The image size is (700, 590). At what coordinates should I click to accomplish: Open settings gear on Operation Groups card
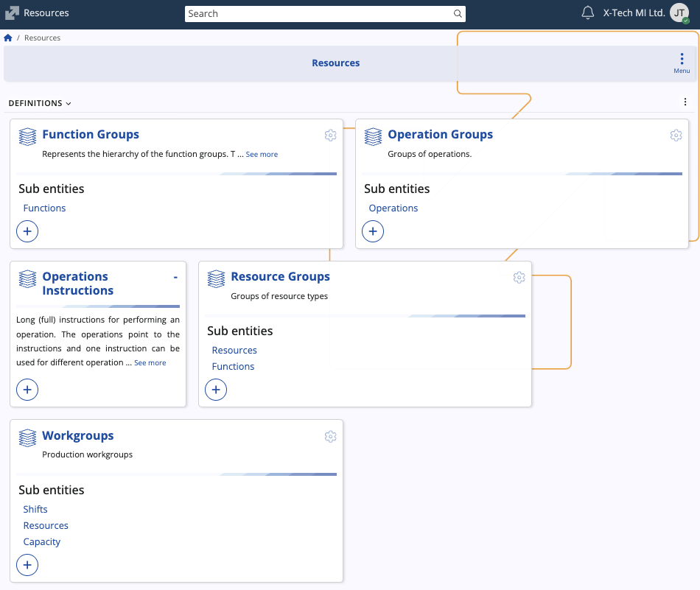click(x=676, y=136)
